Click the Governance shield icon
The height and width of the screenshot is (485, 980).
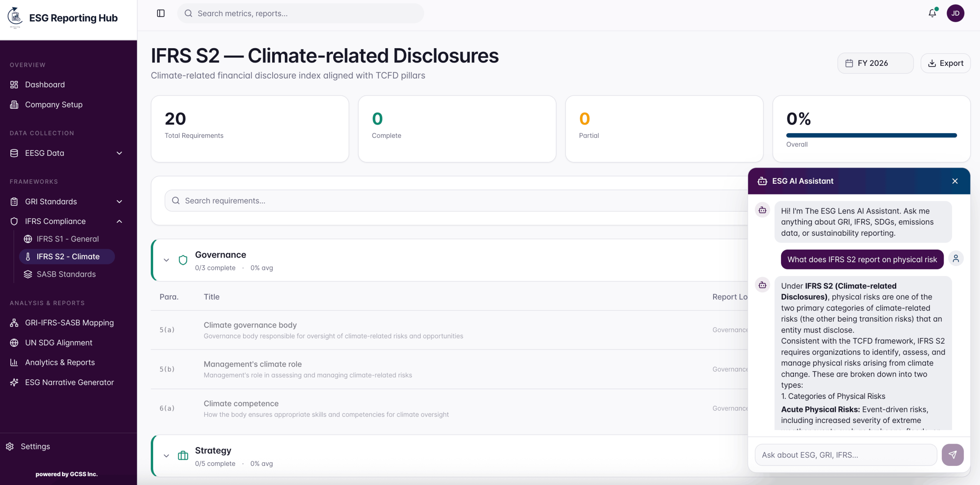(x=183, y=260)
